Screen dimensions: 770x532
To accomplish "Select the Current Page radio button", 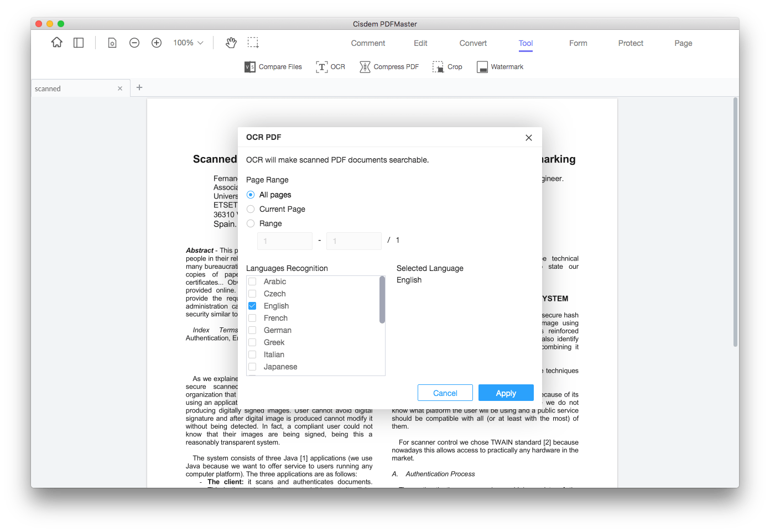I will pyautogui.click(x=251, y=209).
